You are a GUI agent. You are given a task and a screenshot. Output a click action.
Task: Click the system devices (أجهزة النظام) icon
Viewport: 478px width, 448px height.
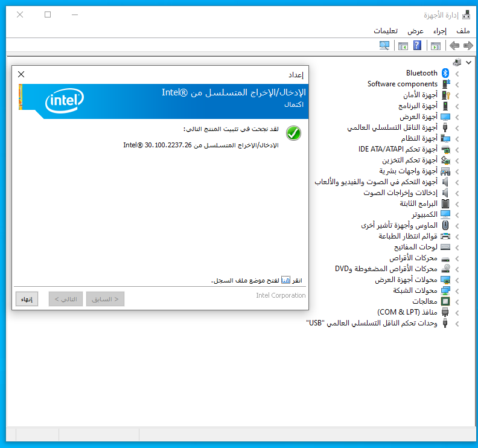(445, 138)
